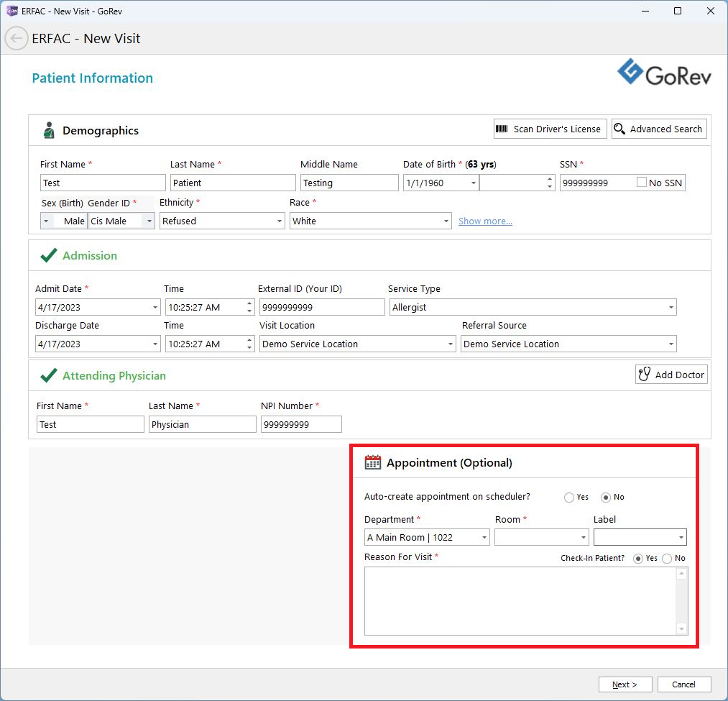Click the Reason For Visit scrollbar

(681, 601)
